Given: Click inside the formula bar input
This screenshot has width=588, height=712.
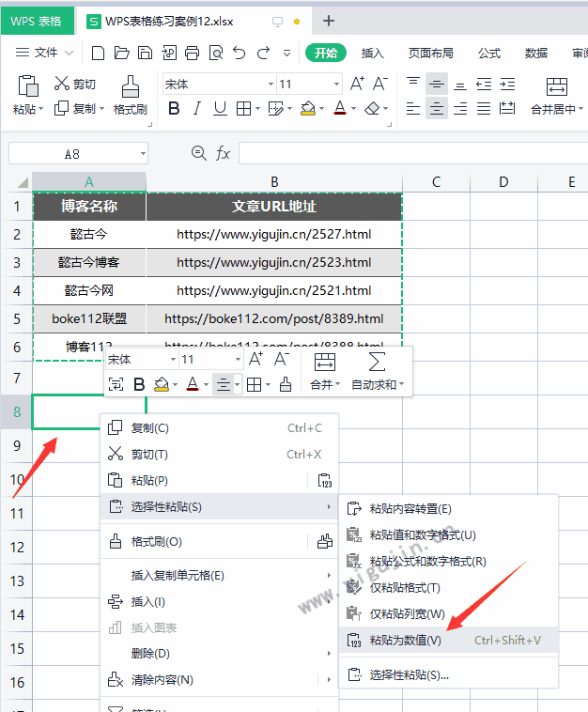Looking at the screenshot, I should pos(413,153).
